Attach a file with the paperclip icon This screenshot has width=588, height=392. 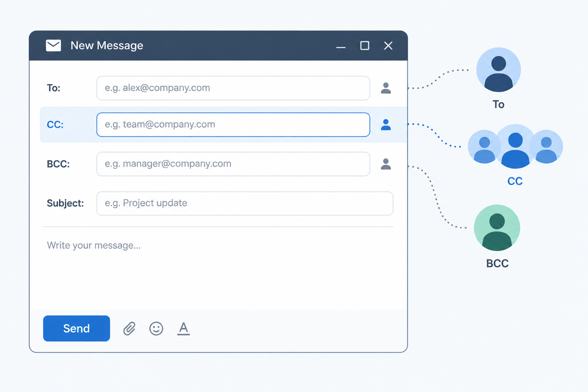[x=129, y=328]
